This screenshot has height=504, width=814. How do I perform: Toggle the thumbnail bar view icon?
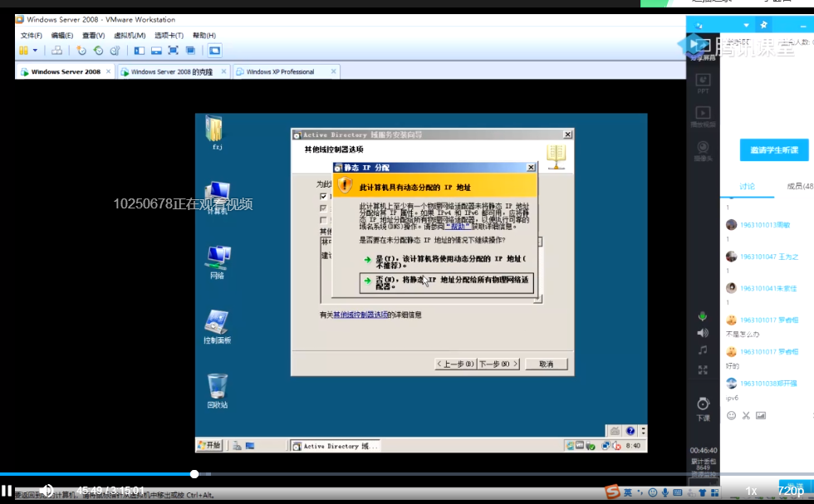pyautogui.click(x=156, y=51)
